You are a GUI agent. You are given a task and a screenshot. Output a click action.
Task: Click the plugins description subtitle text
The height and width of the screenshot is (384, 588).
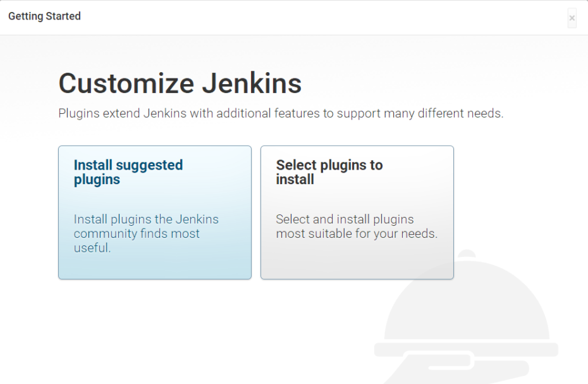tap(280, 113)
